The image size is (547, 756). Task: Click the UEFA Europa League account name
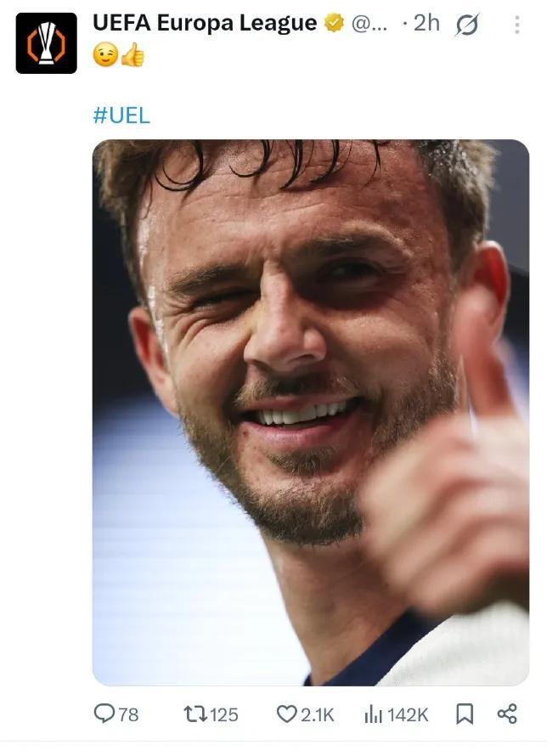pyautogui.click(x=204, y=23)
